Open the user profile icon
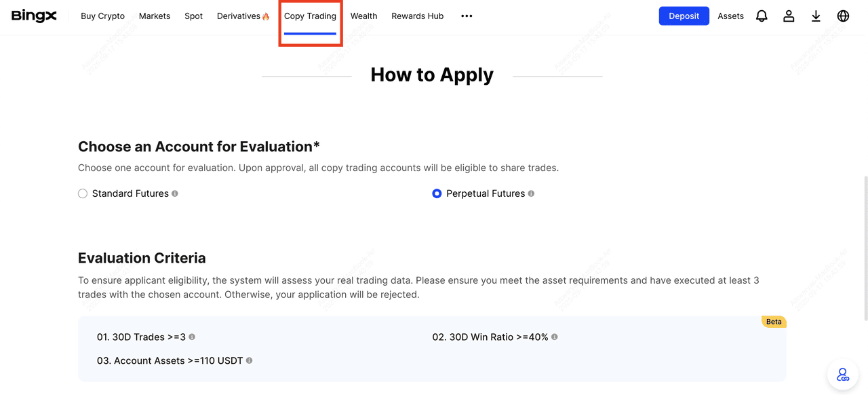 (789, 16)
